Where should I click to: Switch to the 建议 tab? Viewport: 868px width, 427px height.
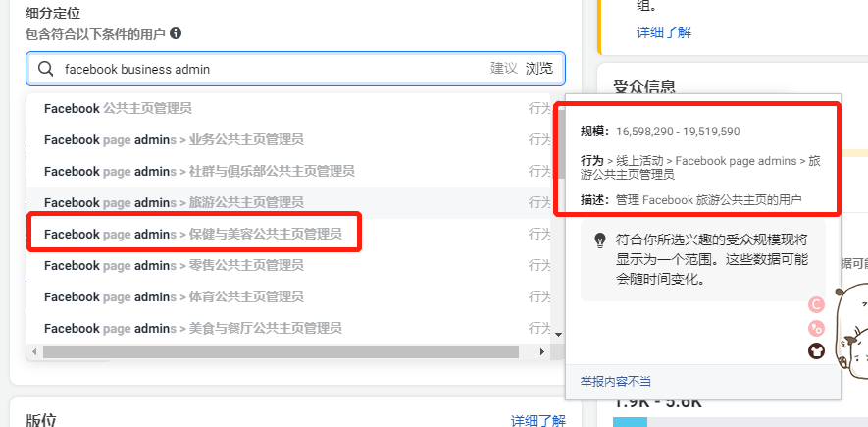[504, 69]
